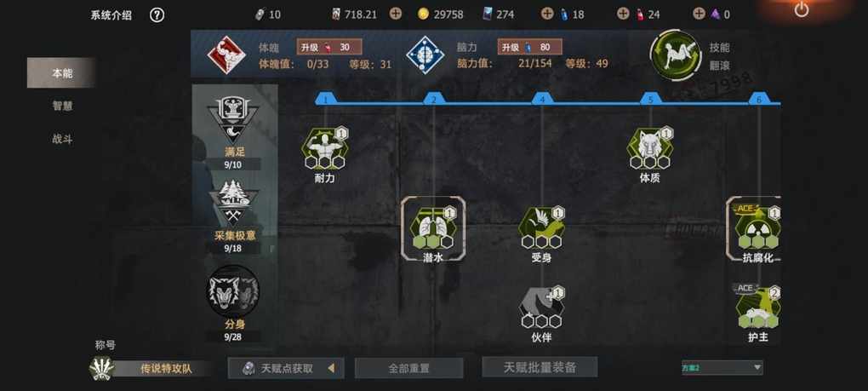Select level 4 marker on talent timeline
Viewport: 868px width, 391px height.
[543, 100]
